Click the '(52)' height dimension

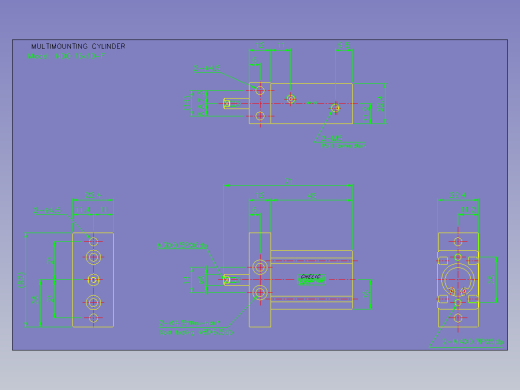click(21, 279)
